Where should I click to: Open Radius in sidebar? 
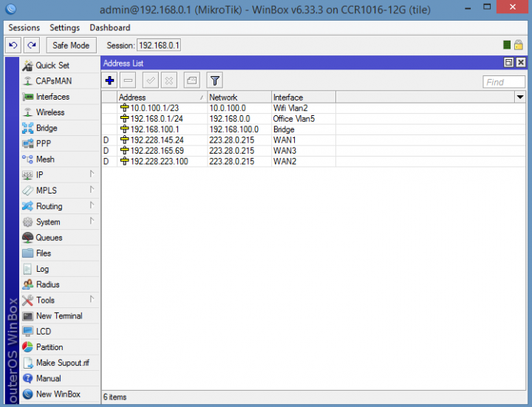[x=60, y=284]
